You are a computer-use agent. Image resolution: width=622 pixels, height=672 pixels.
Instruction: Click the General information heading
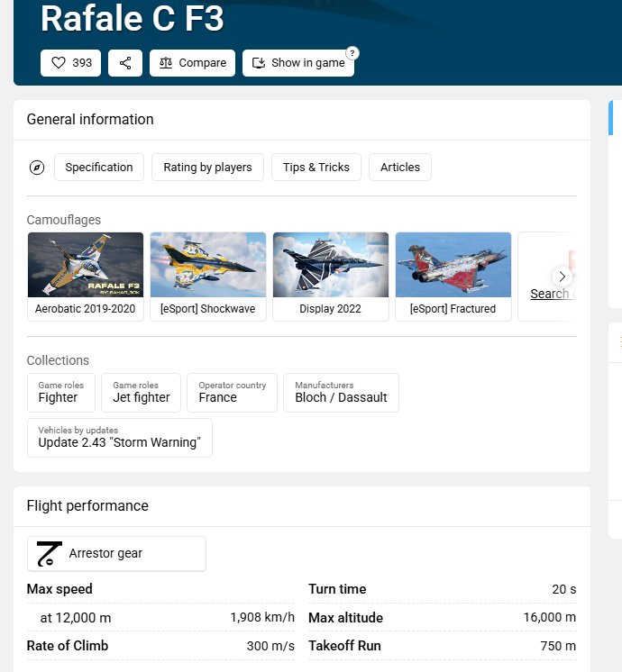pos(90,120)
